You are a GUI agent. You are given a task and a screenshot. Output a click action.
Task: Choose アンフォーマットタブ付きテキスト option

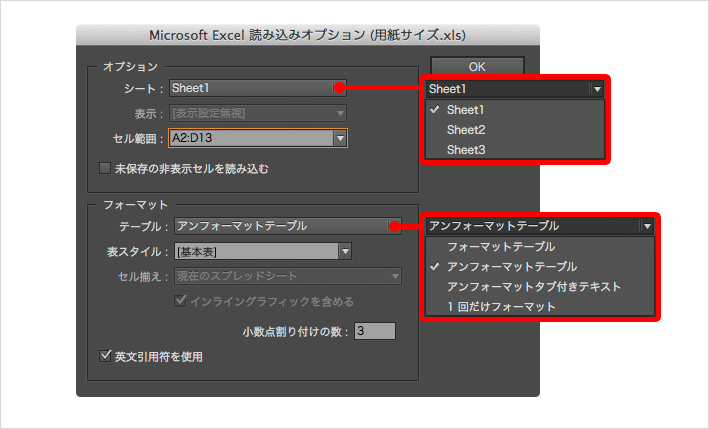[540, 287]
